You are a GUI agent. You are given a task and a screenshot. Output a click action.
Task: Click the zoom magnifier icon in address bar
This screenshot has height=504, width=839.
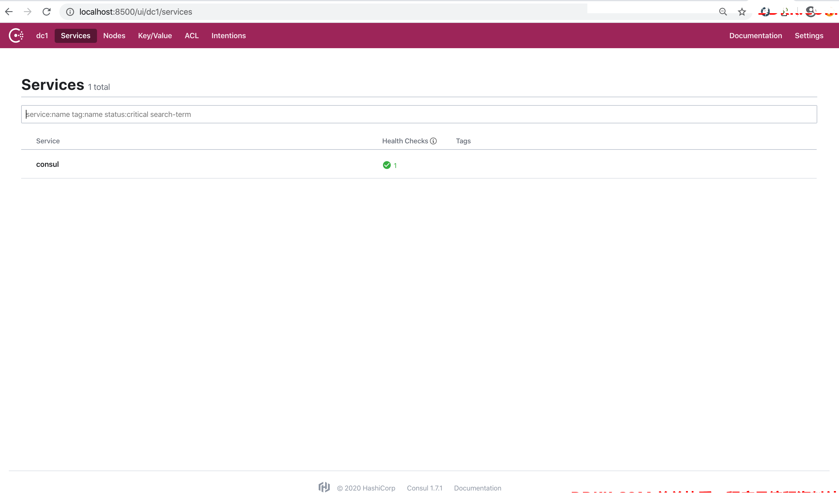point(723,12)
